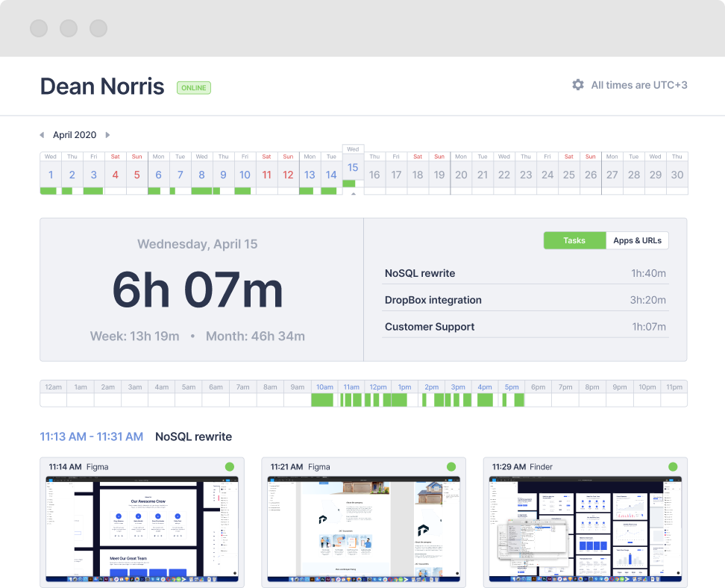Switch to the Tasks tab
Screen dimensions: 725x588
pyautogui.click(x=574, y=240)
